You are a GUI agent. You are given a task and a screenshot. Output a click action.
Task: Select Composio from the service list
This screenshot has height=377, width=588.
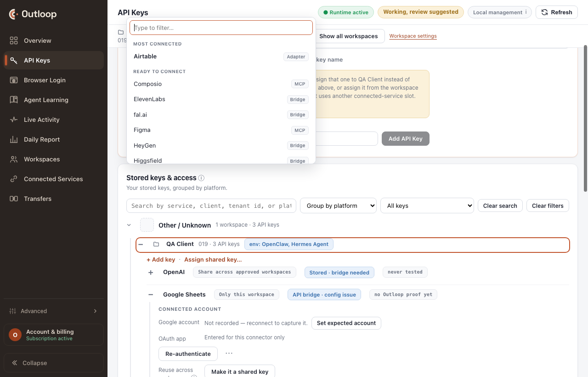(x=221, y=84)
